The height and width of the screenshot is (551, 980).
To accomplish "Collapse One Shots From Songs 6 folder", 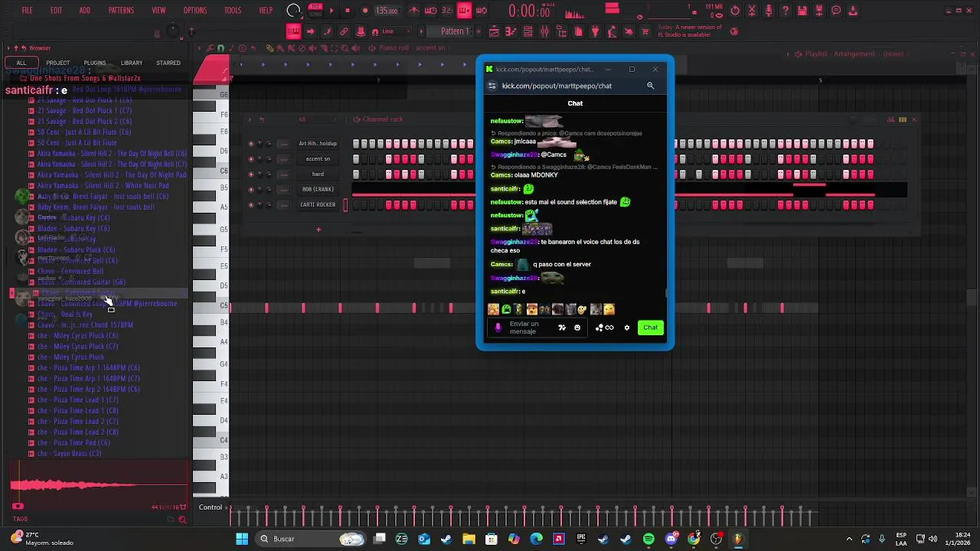I will click(x=84, y=79).
